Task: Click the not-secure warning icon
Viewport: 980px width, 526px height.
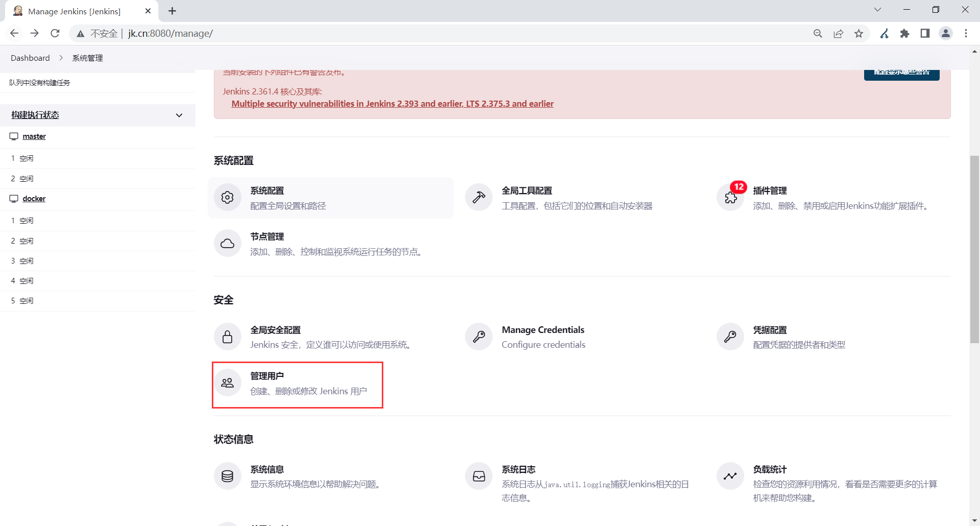Action: click(x=81, y=34)
